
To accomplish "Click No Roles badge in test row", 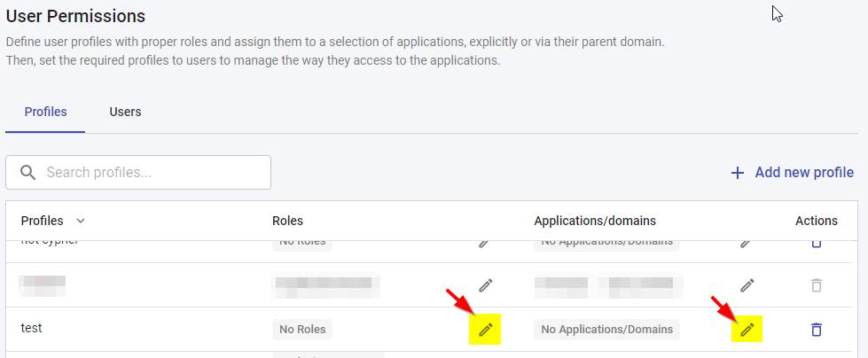I will (302, 330).
